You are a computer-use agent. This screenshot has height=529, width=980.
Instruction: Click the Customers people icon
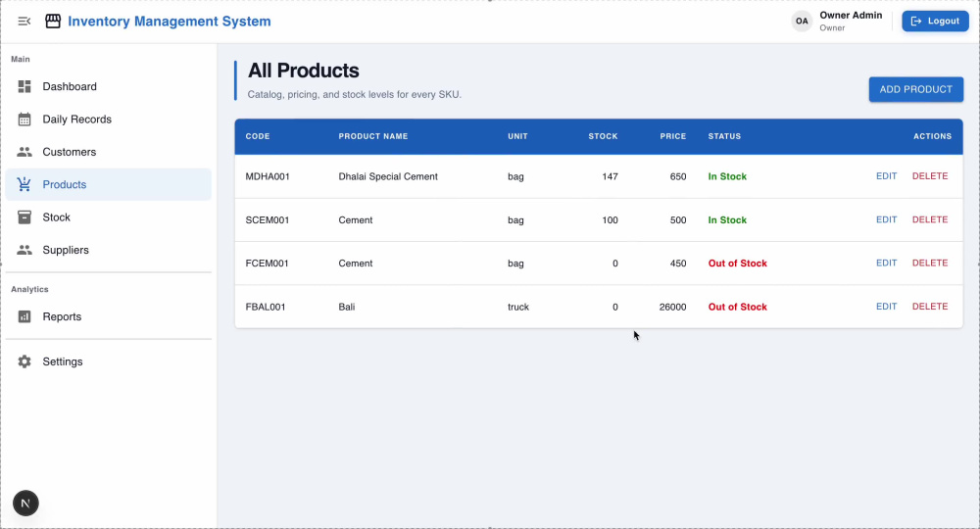click(x=24, y=152)
